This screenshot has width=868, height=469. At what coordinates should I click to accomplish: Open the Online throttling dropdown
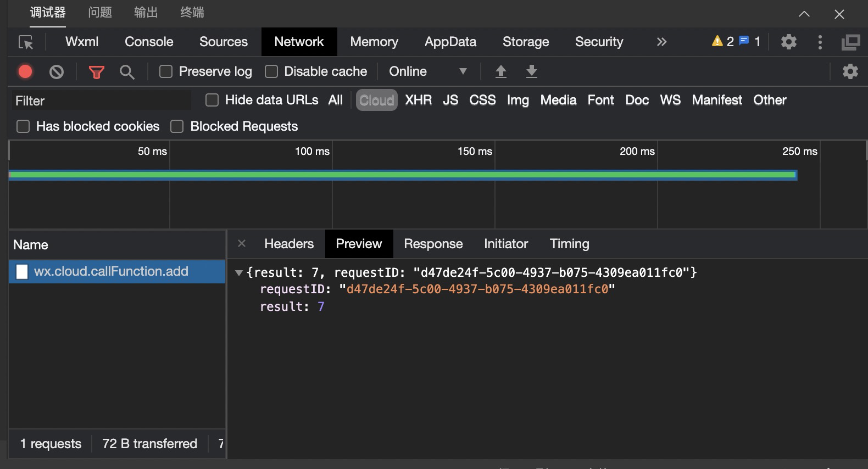[427, 71]
